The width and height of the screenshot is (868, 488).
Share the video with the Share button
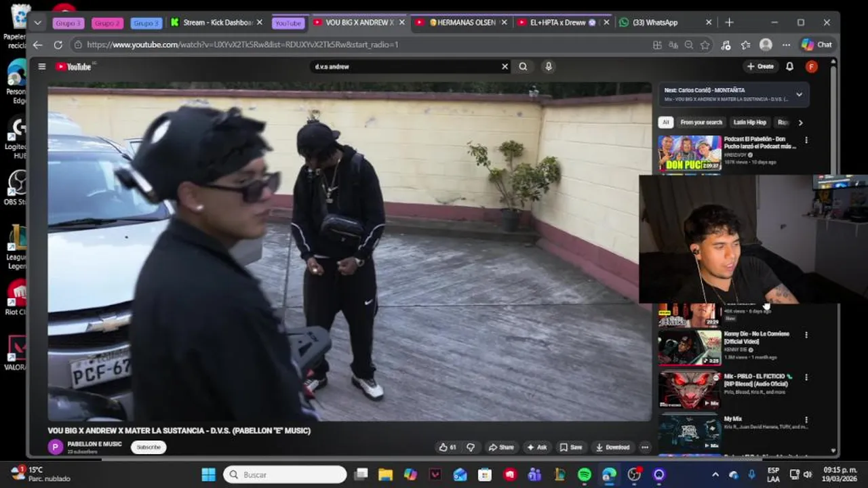[502, 447]
